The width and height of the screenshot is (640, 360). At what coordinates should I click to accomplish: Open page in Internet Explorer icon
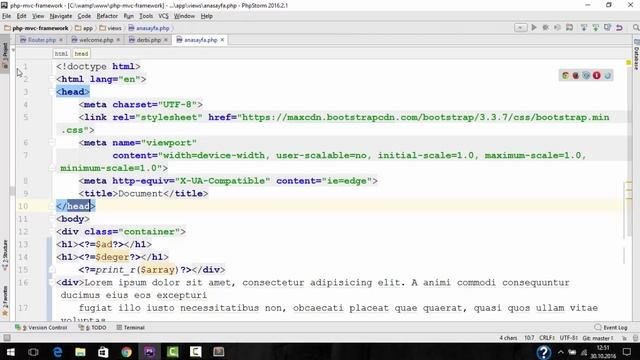tap(607, 76)
